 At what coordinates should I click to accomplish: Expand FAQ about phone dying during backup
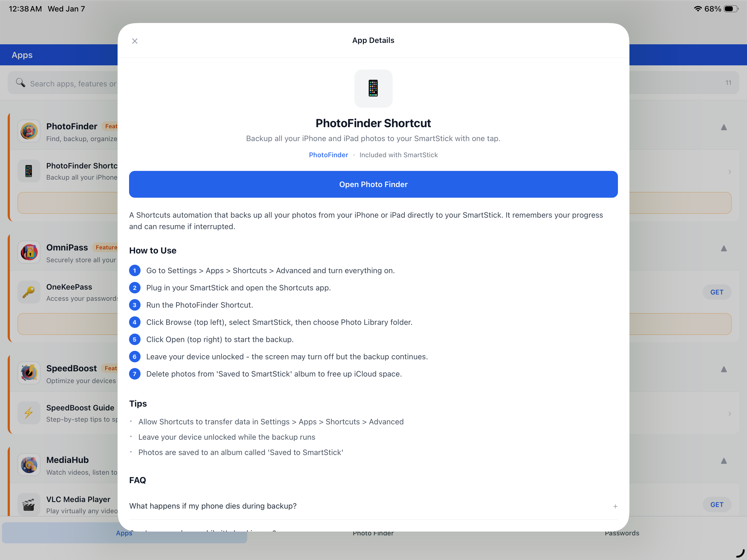click(x=373, y=506)
